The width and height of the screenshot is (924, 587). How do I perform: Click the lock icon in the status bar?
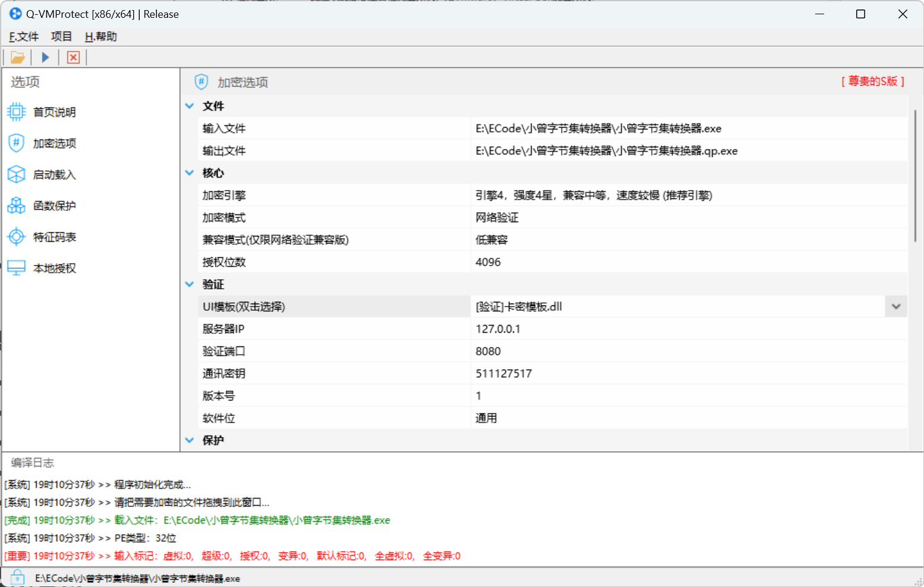pos(17,577)
